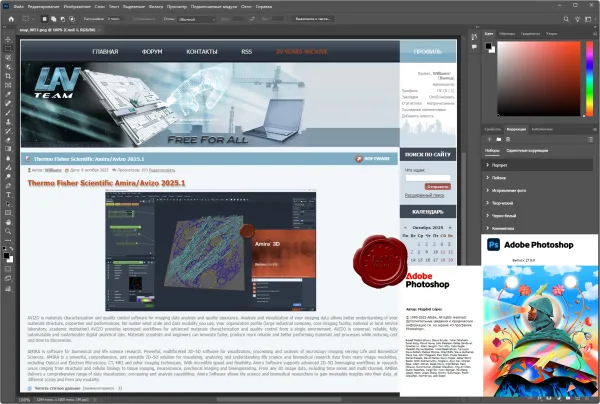Image resolution: width=600 pixels, height=404 pixels.
Task: Select the Move tool
Action: [8, 39]
